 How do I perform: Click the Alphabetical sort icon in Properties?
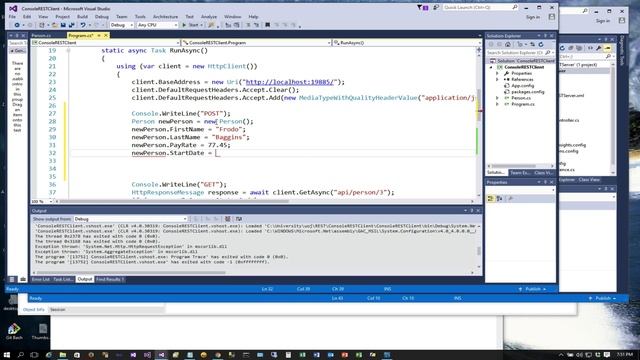(x=499, y=199)
